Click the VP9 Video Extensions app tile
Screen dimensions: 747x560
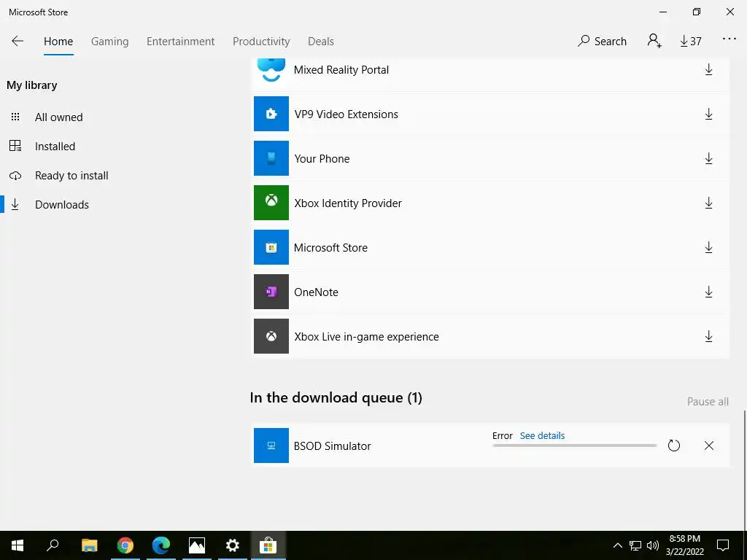point(271,114)
